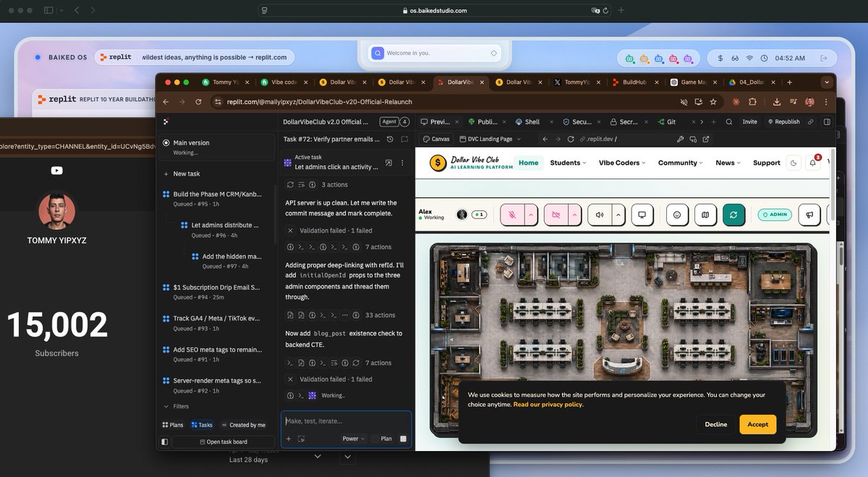Decline the cookies

[716, 424]
